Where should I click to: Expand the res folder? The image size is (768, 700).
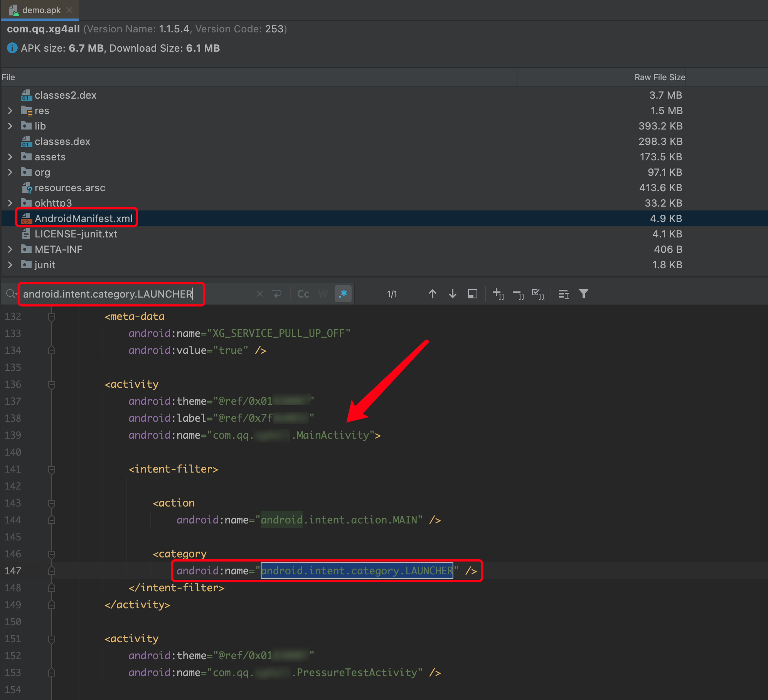10,111
